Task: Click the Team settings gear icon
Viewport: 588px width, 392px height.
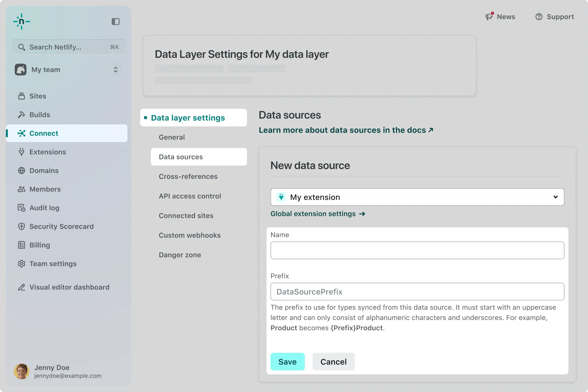Action: 22,264
